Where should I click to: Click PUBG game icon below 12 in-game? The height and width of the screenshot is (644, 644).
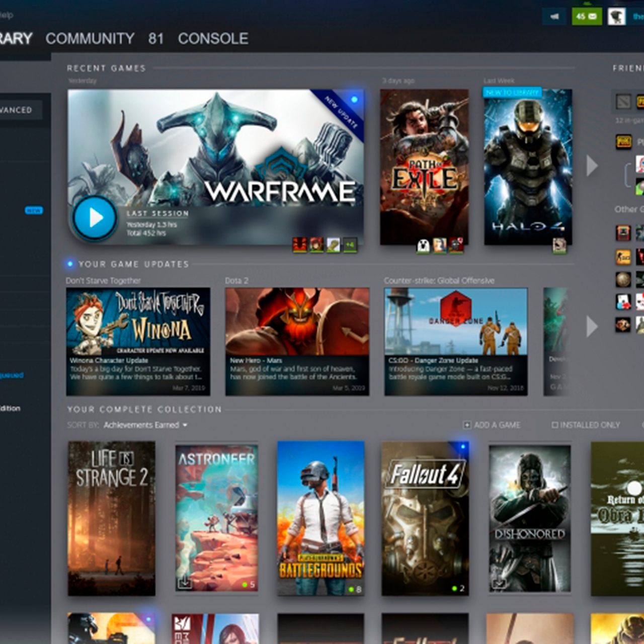point(623,141)
